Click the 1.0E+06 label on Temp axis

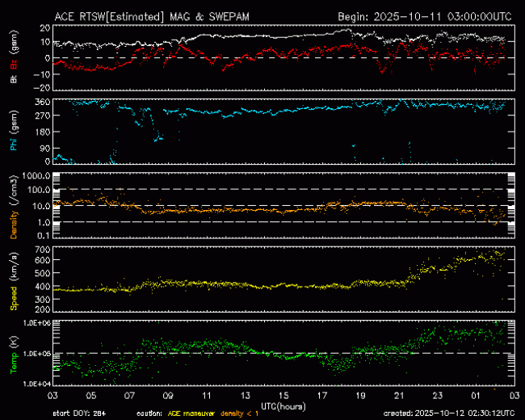point(35,323)
